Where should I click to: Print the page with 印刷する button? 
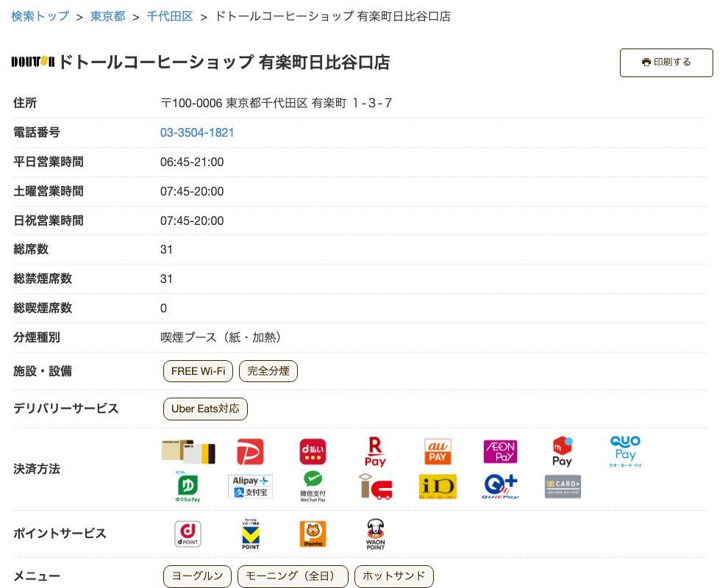666,62
